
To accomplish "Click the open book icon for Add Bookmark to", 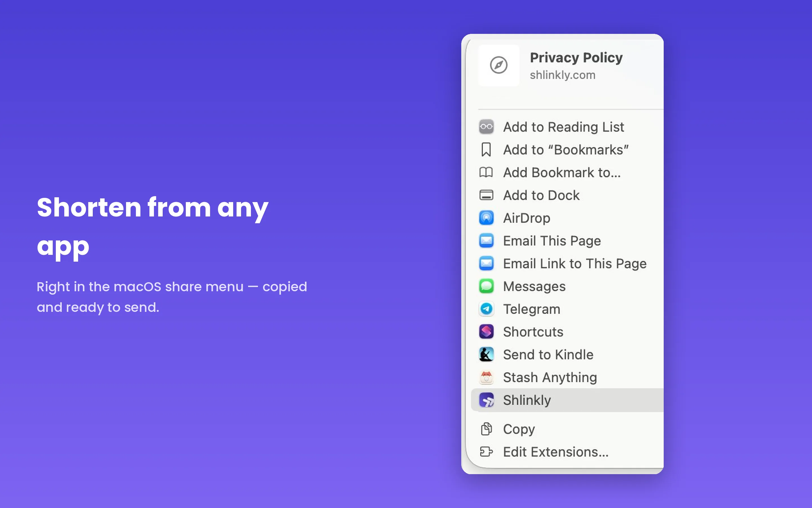I will tap(486, 172).
